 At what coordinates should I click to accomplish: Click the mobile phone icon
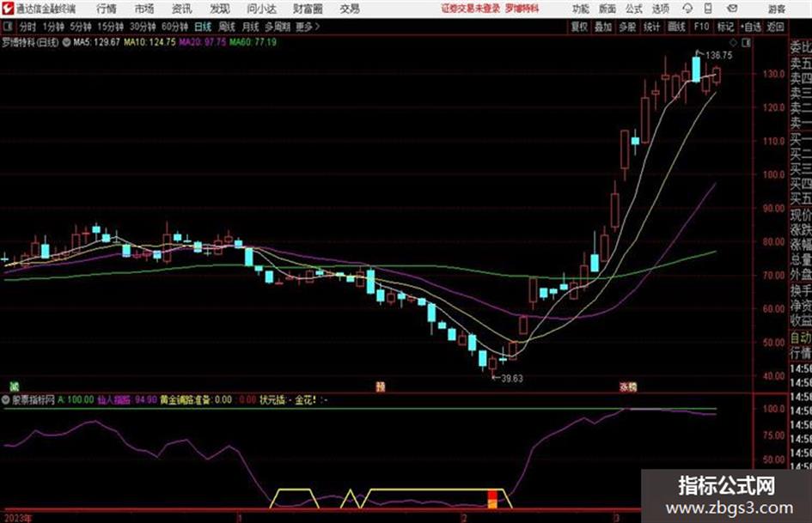tap(708, 9)
